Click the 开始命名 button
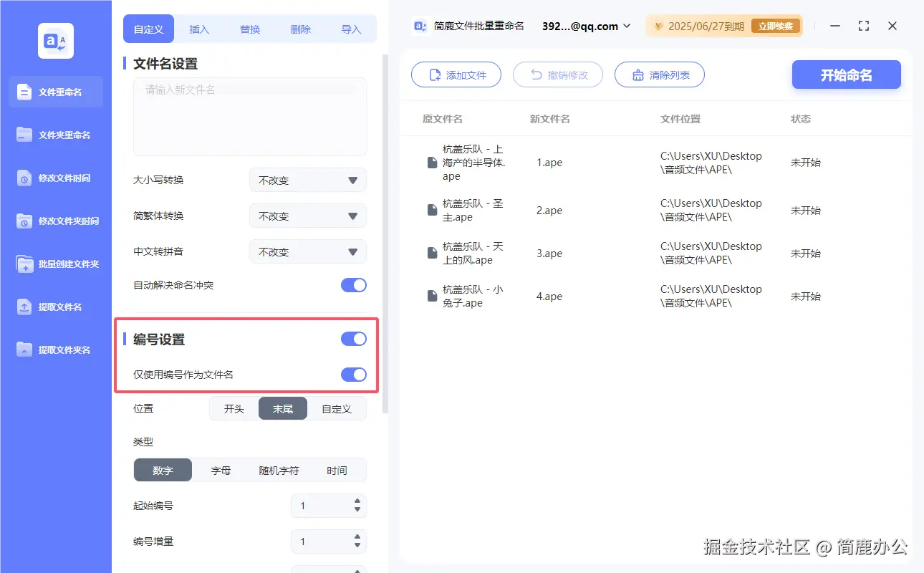Viewport: 924px width, 573px height. (846, 74)
